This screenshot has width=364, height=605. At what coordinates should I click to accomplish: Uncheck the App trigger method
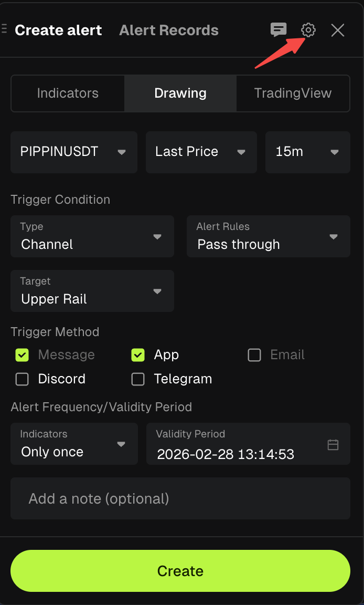[137, 355]
